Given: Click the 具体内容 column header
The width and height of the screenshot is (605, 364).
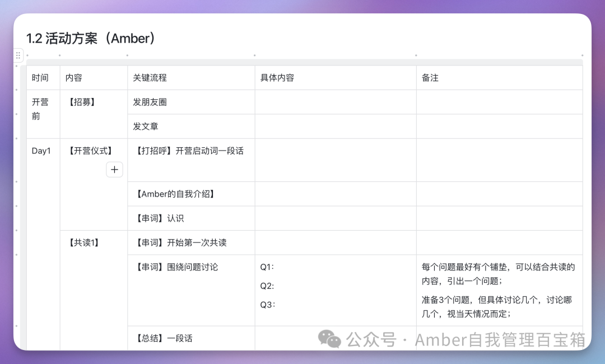Looking at the screenshot, I should [336, 78].
